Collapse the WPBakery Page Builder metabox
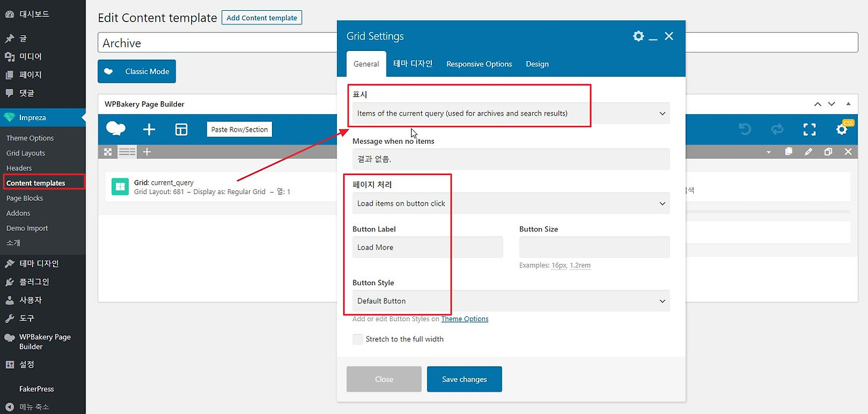868x414 pixels. click(848, 104)
